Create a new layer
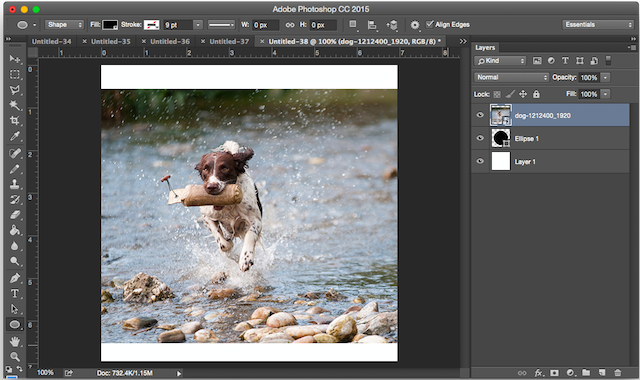The width and height of the screenshot is (640, 380). click(x=602, y=373)
